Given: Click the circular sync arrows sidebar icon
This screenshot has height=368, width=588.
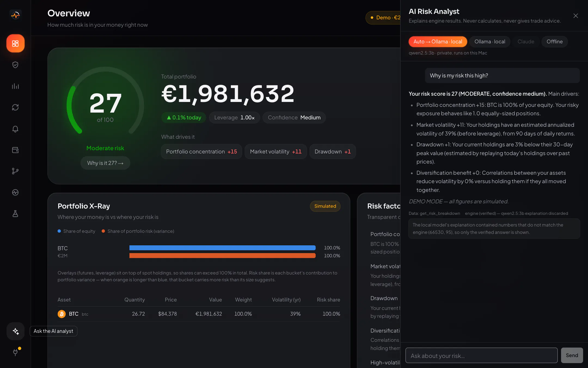Looking at the screenshot, I should tap(15, 107).
